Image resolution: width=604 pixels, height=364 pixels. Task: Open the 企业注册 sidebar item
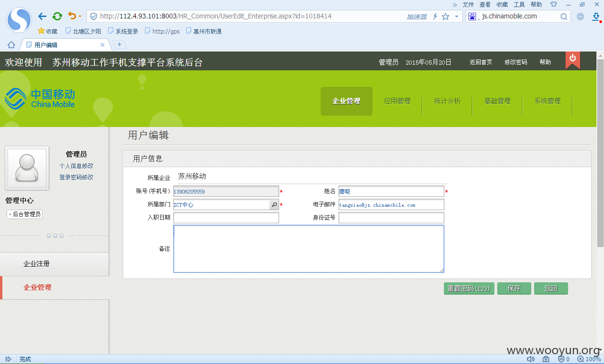54,264
